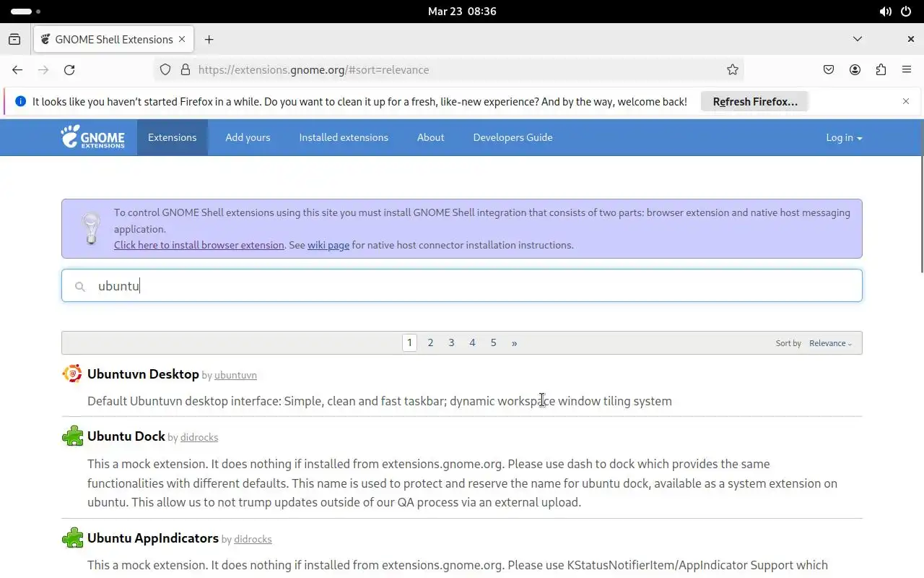Go to next results page arrow
Image resolution: width=924 pixels, height=578 pixels.
pyautogui.click(x=514, y=342)
